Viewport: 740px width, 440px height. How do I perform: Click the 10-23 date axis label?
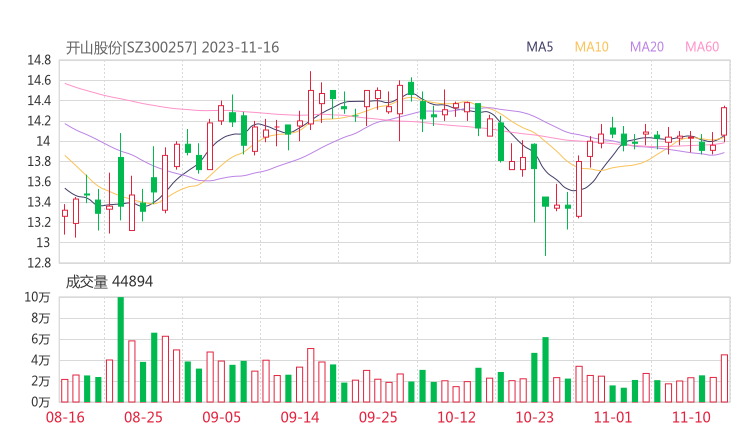(x=534, y=417)
